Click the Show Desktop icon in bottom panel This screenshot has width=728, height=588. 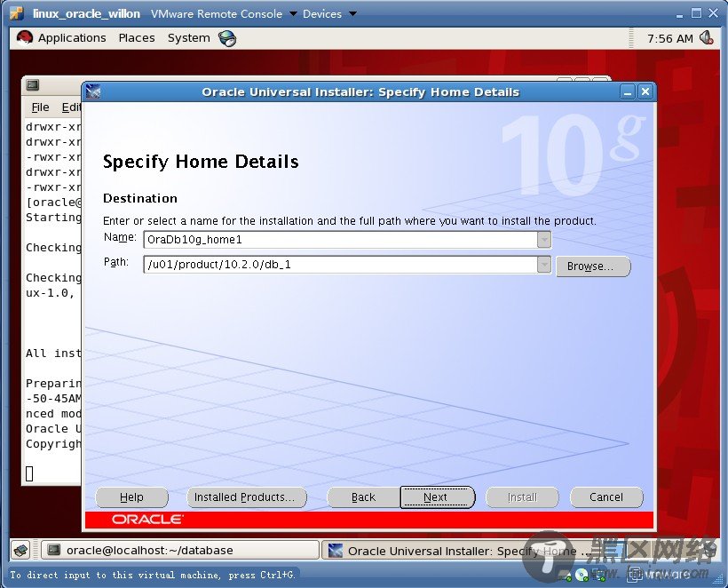[21, 551]
